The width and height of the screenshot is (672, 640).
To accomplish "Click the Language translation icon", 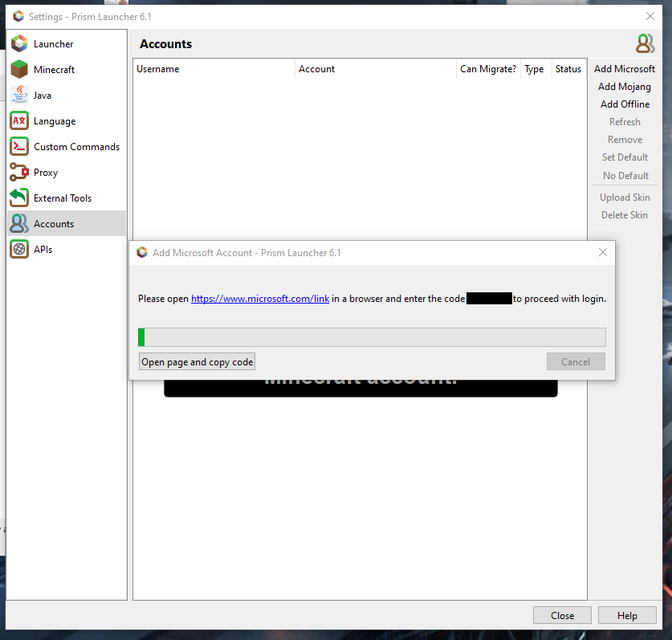I will (18, 120).
